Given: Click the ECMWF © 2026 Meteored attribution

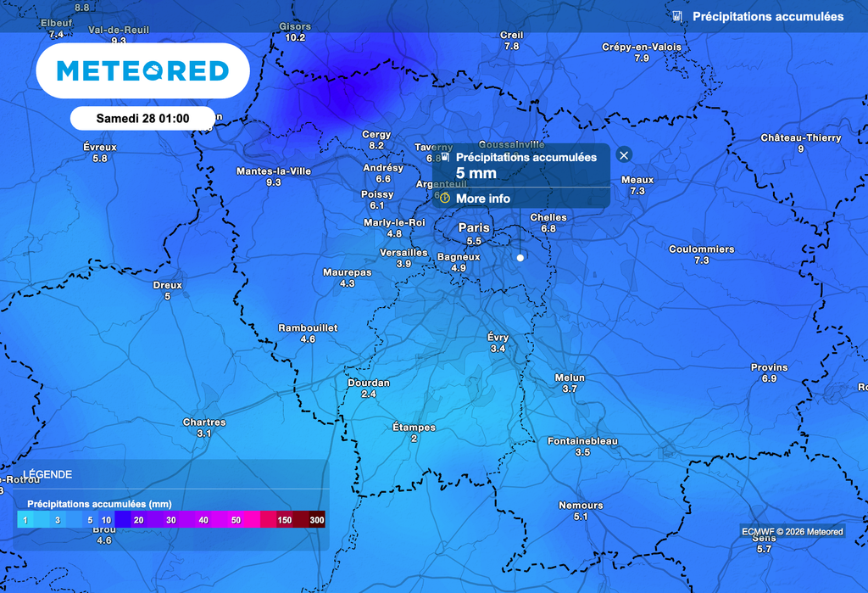Looking at the screenshot, I should pos(792,532).
